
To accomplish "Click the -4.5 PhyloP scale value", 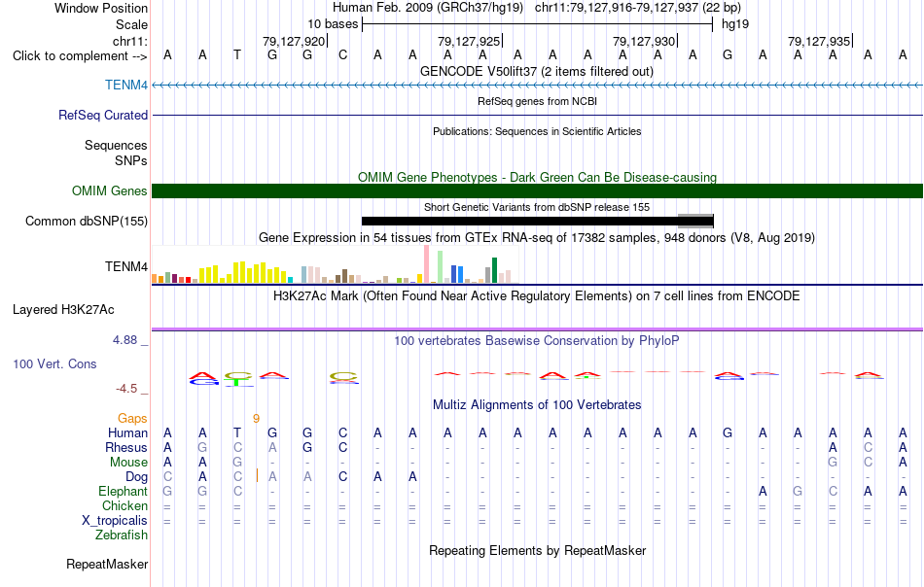I will [126, 389].
